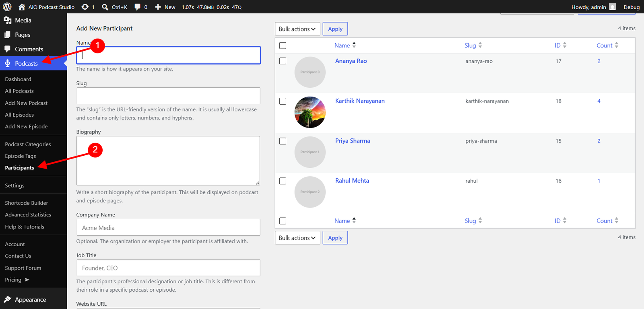Tick the checkbox for Ananya Rao
The height and width of the screenshot is (309, 644).
point(283,61)
